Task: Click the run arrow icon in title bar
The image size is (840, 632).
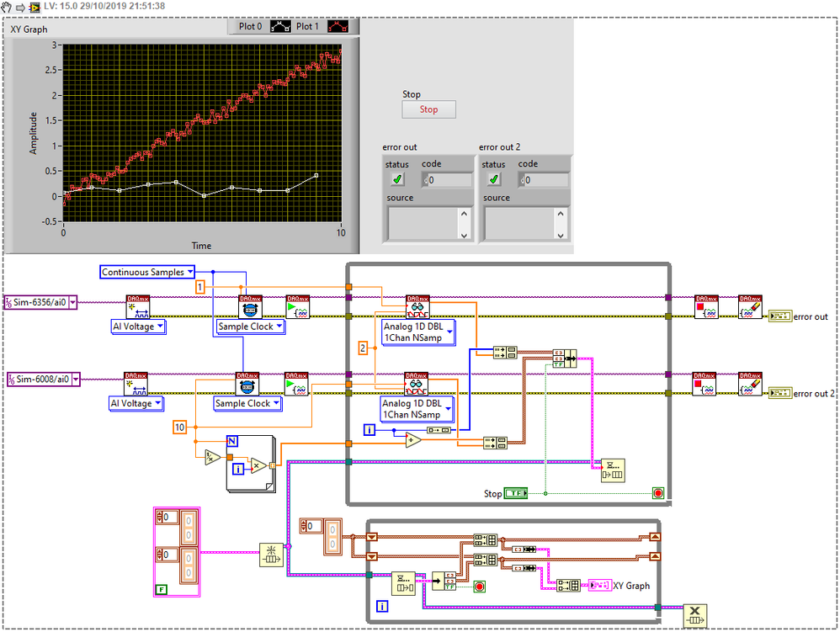Action: (20, 7)
